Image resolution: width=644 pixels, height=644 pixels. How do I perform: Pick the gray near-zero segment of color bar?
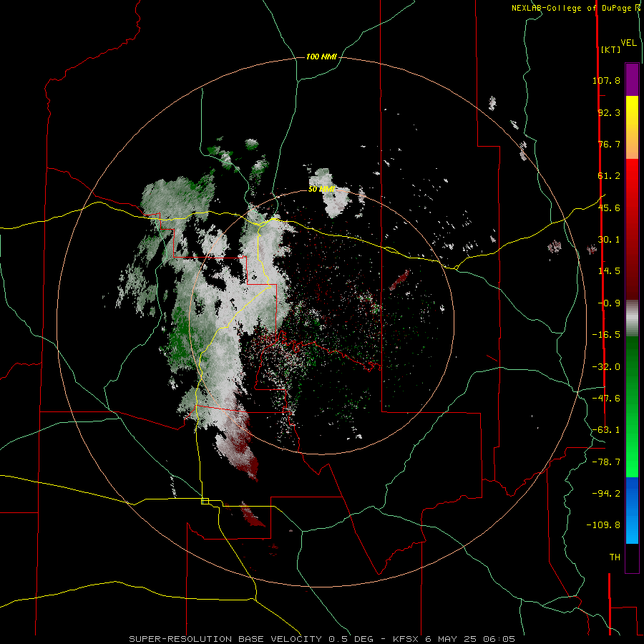pos(632,318)
